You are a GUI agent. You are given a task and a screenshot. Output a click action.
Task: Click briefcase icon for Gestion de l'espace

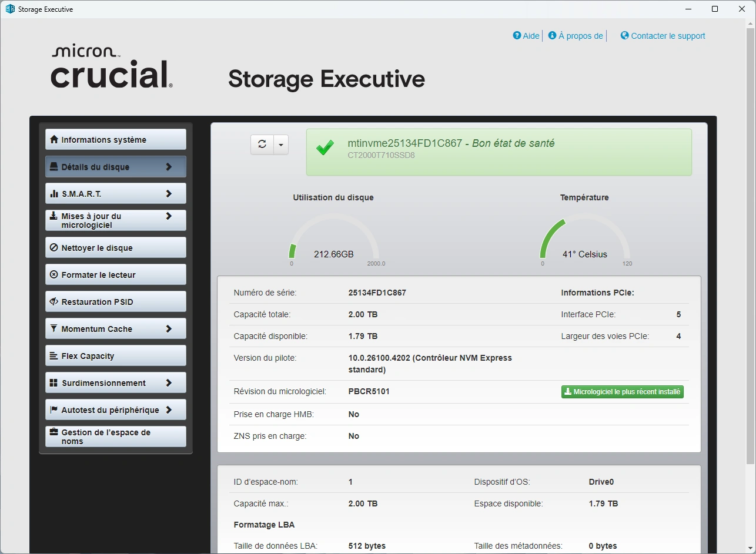tap(54, 432)
